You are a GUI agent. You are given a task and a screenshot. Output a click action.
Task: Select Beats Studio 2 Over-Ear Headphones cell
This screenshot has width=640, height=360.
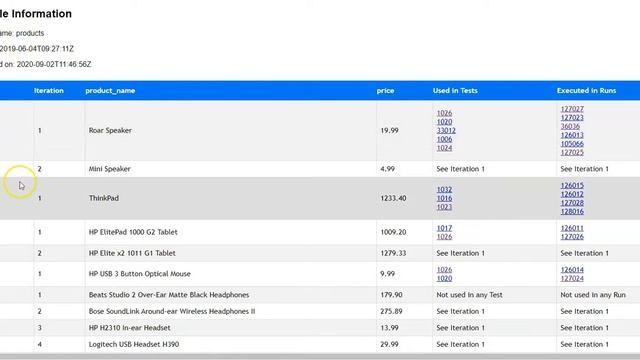[230, 295]
